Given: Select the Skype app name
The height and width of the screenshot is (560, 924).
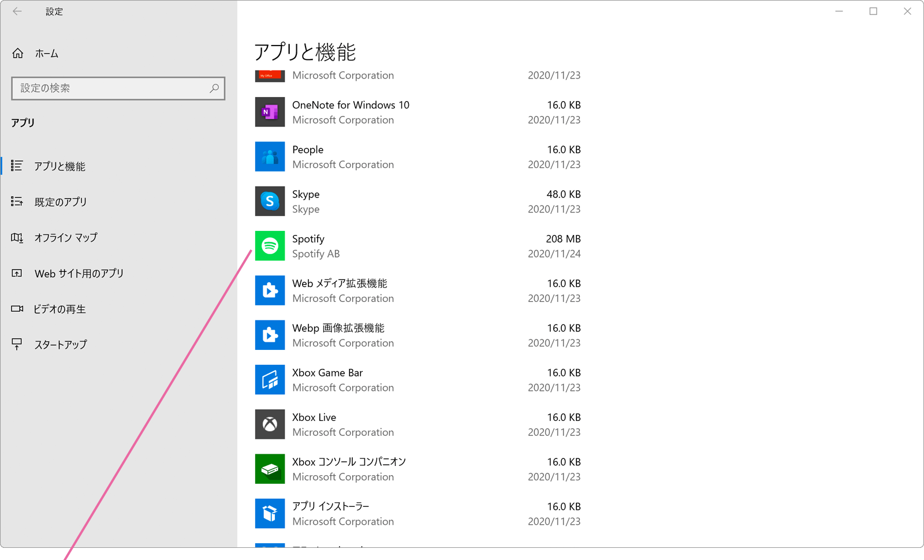Looking at the screenshot, I should (305, 194).
